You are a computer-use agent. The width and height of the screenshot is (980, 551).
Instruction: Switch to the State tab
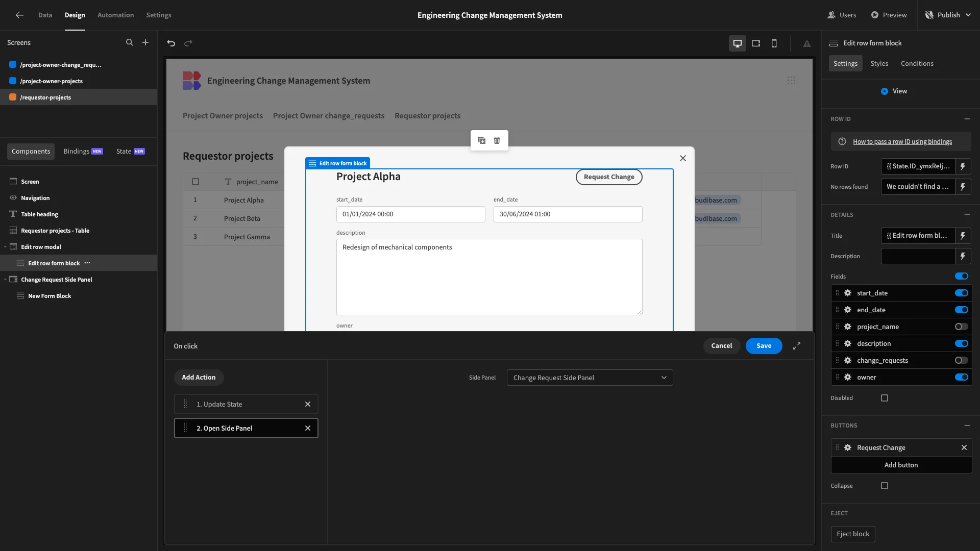click(x=130, y=152)
